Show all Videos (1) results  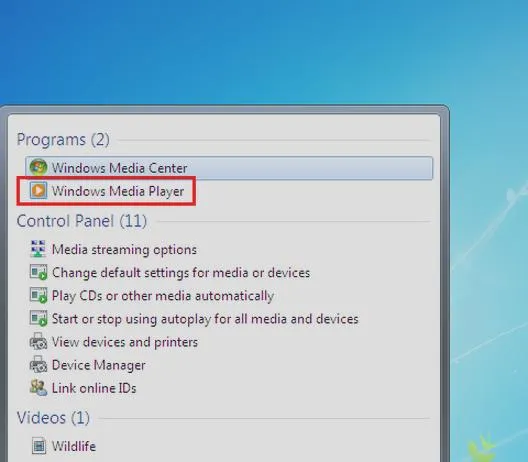coord(53,418)
